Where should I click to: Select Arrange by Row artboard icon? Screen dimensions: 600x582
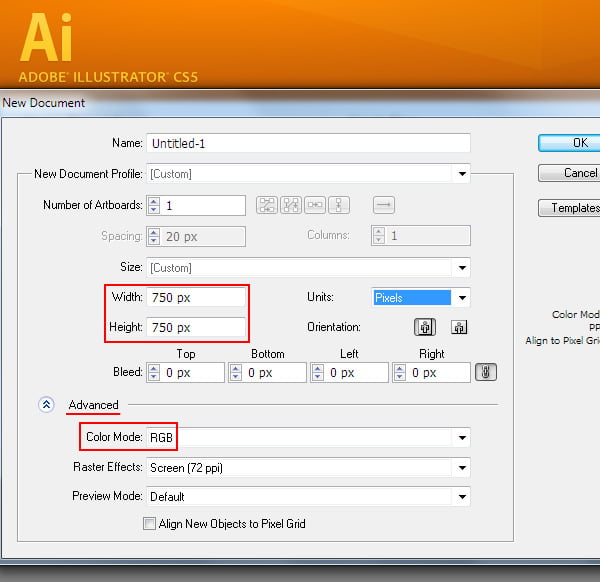[315, 205]
